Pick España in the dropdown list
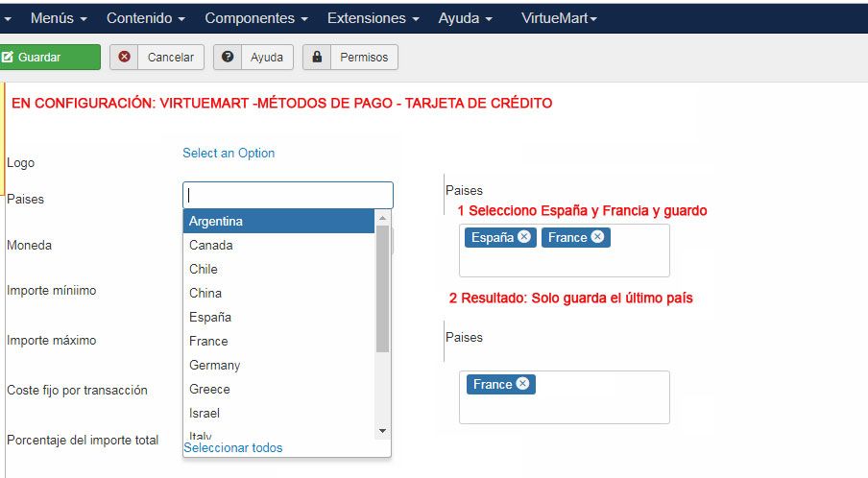 [279, 317]
